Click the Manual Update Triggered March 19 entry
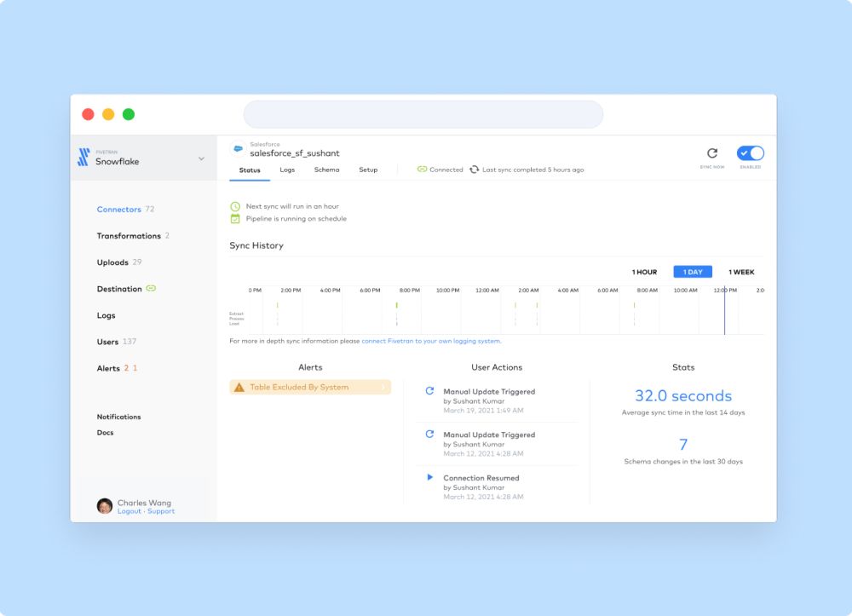The height and width of the screenshot is (616, 852). [x=489, y=401]
